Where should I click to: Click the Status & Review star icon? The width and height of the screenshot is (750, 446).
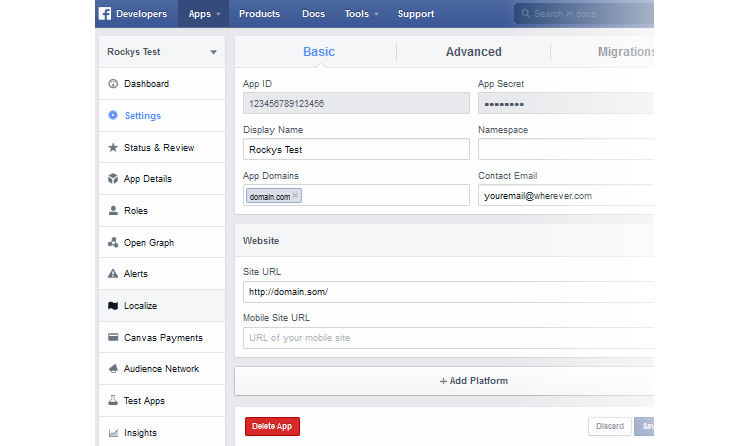113,147
